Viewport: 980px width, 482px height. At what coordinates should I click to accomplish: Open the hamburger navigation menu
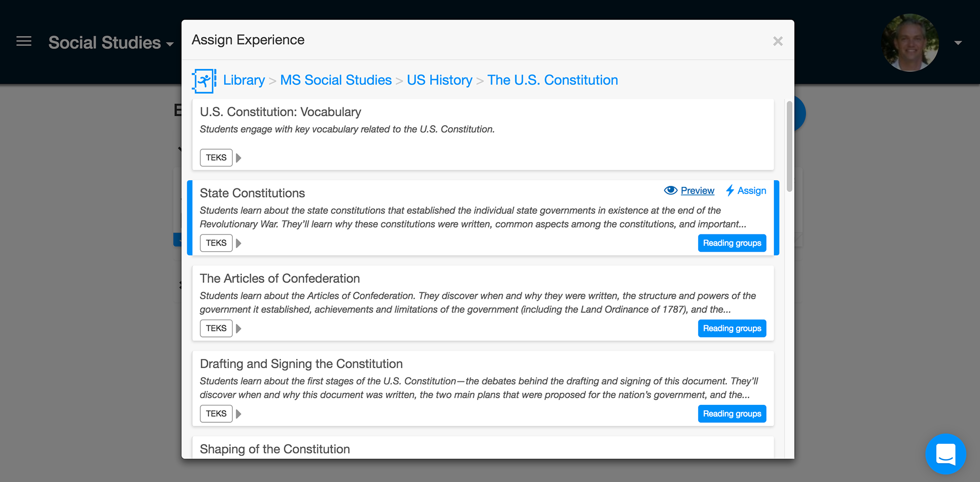23,41
